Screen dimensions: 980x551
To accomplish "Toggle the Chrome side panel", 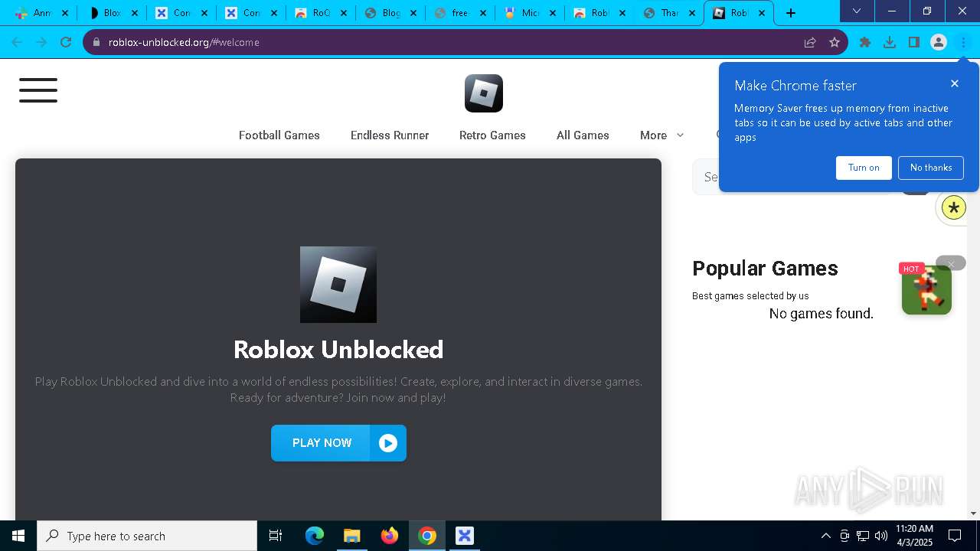I will click(914, 42).
